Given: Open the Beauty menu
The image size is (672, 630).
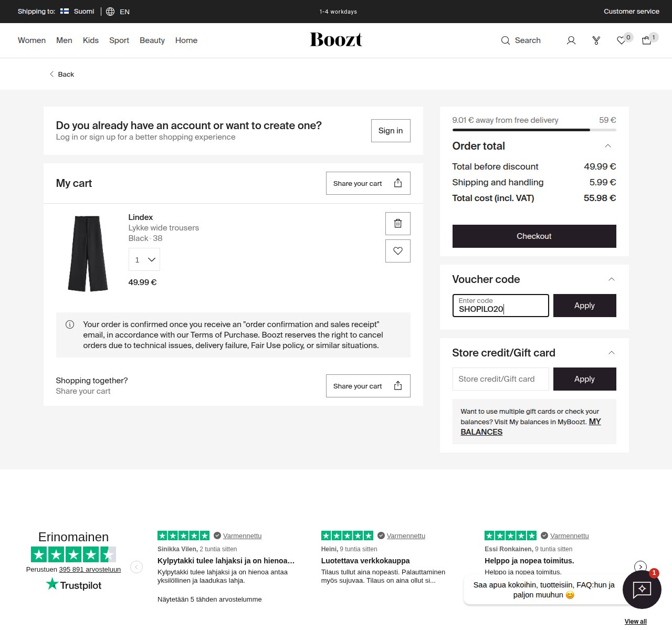Looking at the screenshot, I should click(152, 40).
